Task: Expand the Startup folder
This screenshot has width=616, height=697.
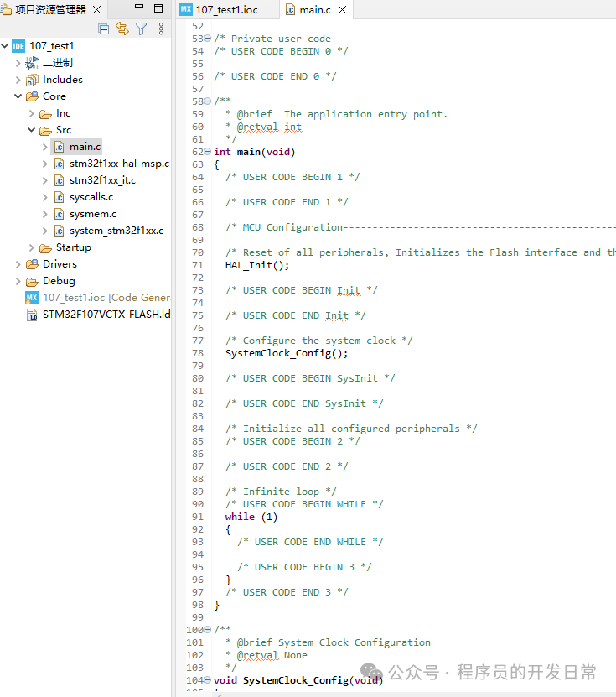Action: [x=32, y=247]
